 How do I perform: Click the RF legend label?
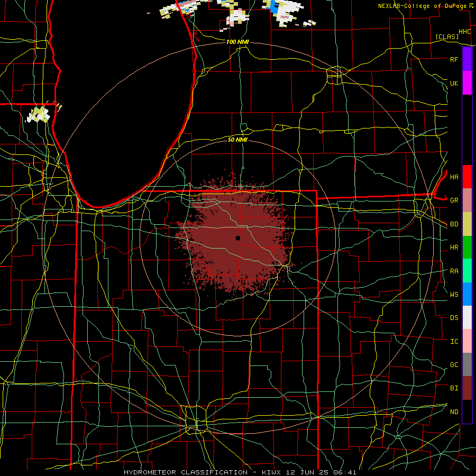pos(454,59)
